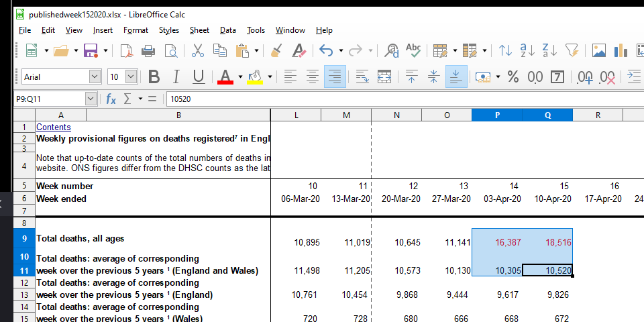Click the Clear Direct Formatting icon
The image size is (644, 322).
click(299, 50)
